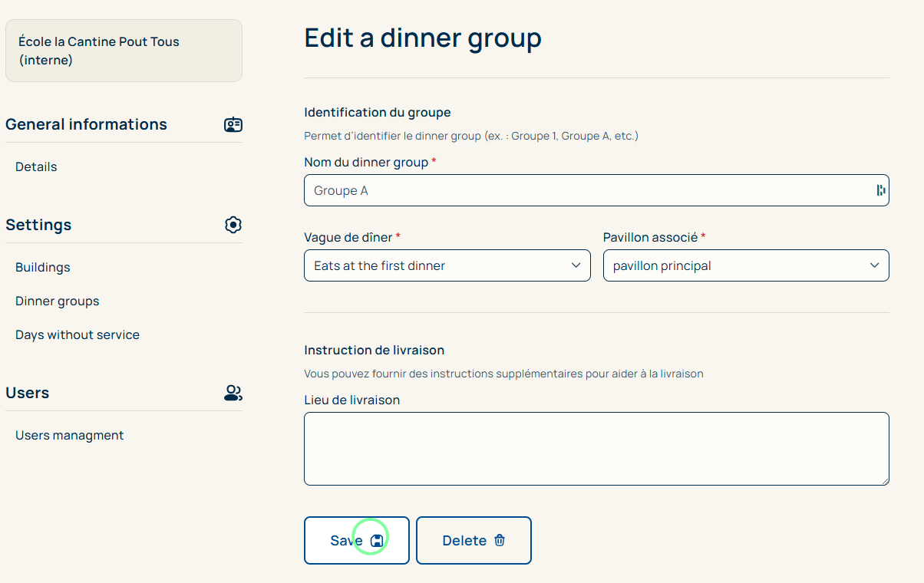Open the Details menu item

pyautogui.click(x=36, y=166)
